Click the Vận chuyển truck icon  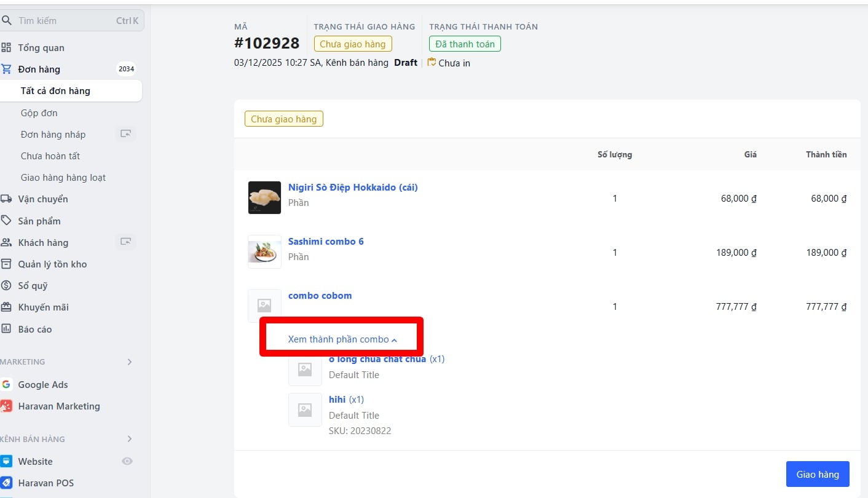pyautogui.click(x=6, y=199)
